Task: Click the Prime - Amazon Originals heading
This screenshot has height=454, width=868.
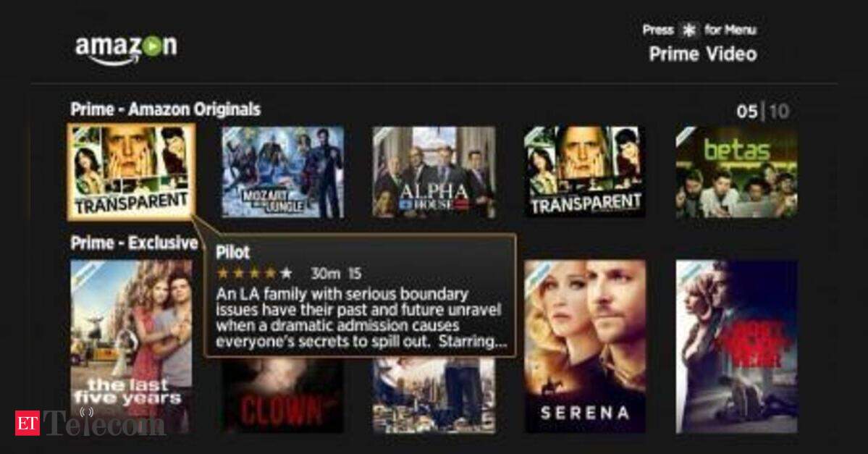Action: pos(166,109)
